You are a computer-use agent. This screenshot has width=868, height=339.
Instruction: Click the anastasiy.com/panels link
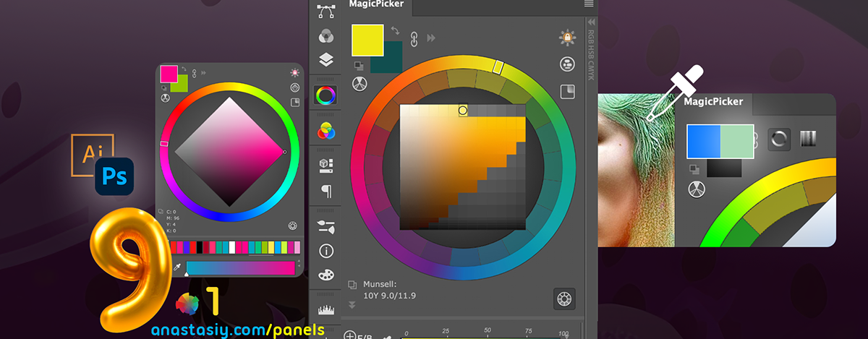point(238,330)
